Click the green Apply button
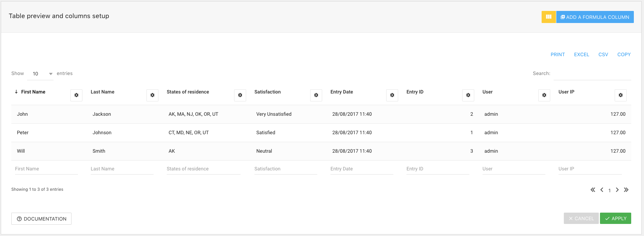This screenshot has width=644, height=236. click(615, 219)
